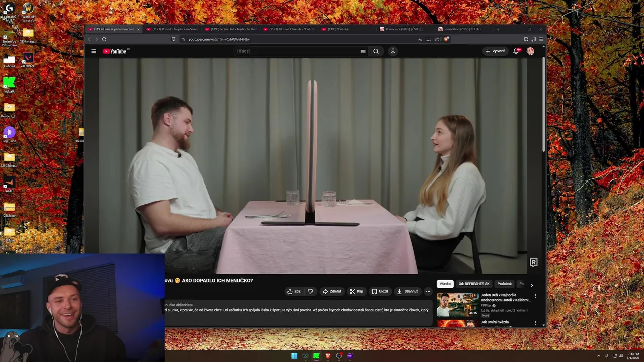Open Brave browser from taskbar

(x=328, y=356)
